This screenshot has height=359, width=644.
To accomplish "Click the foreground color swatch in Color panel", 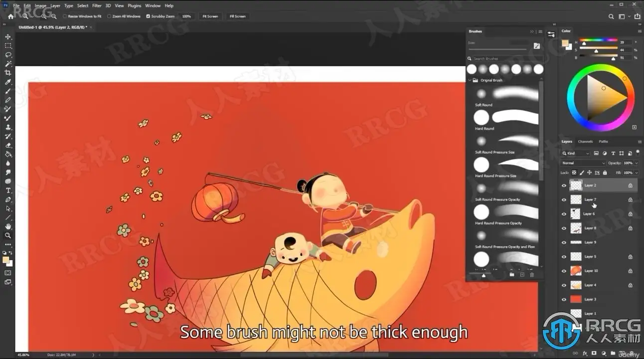I will [565, 43].
